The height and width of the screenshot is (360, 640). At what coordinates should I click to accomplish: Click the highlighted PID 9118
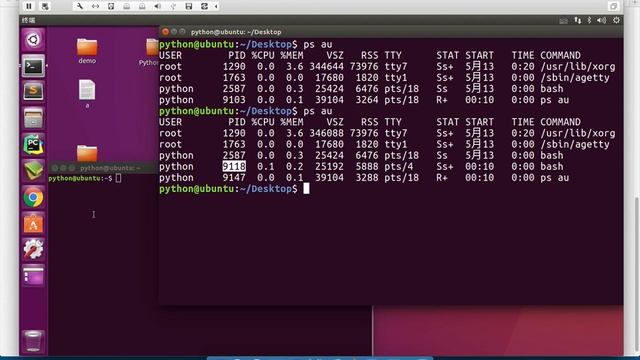[234, 167]
